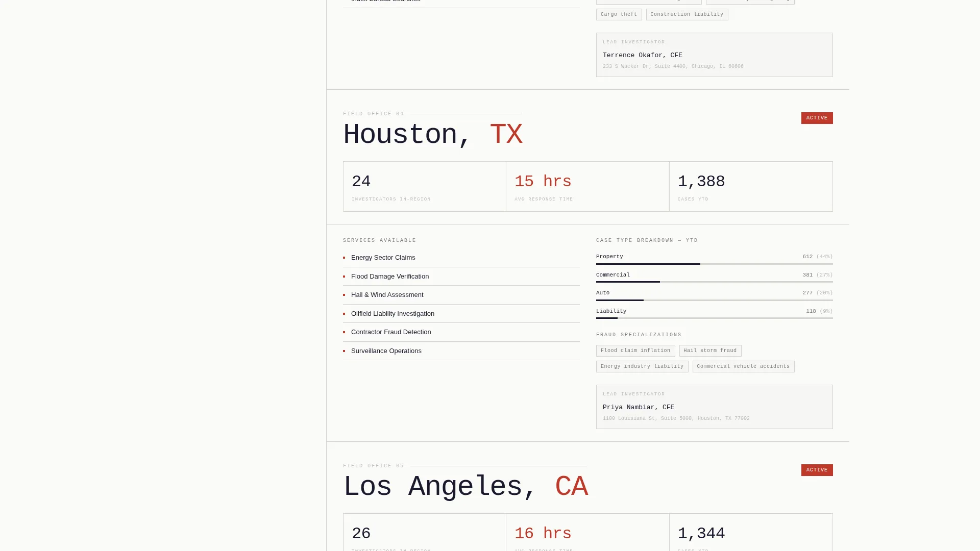980x551 pixels.
Task: Click Los Angeles 26 investigators stat
Action: pyautogui.click(x=425, y=533)
